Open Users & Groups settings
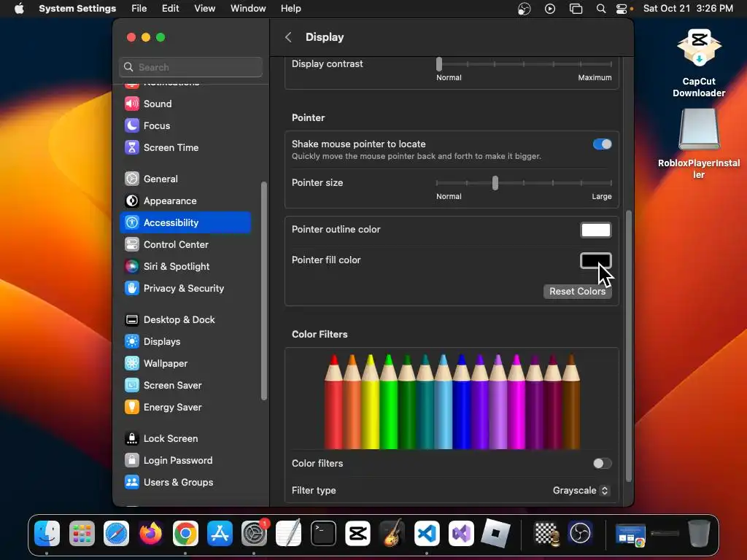This screenshot has height=560, width=747. coord(185,483)
